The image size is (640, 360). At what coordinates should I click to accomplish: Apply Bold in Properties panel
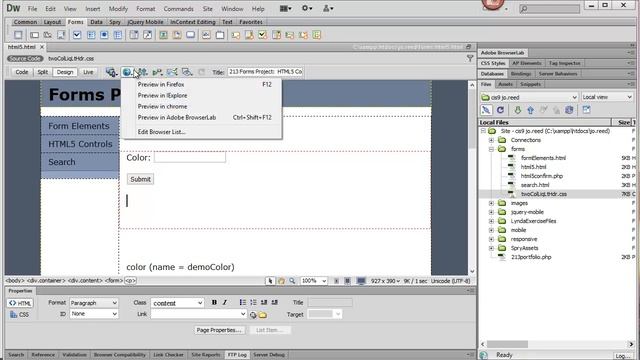click(x=214, y=302)
